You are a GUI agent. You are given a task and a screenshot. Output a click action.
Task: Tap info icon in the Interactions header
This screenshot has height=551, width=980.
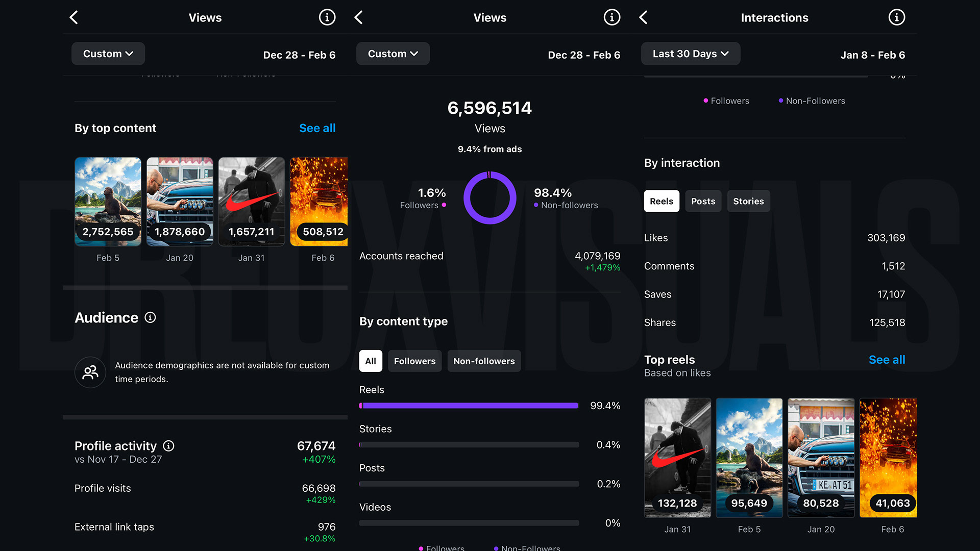[897, 17]
